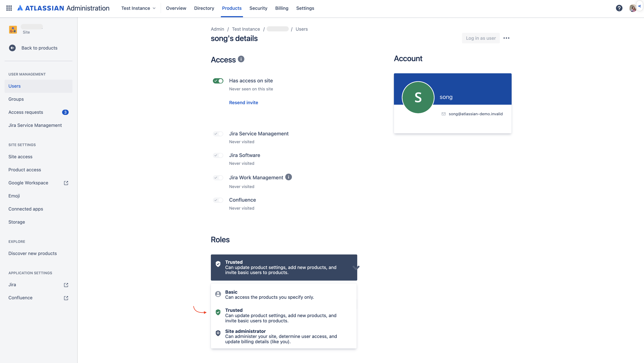
Task: Open Emoji settings
Action: (x=39, y=196)
